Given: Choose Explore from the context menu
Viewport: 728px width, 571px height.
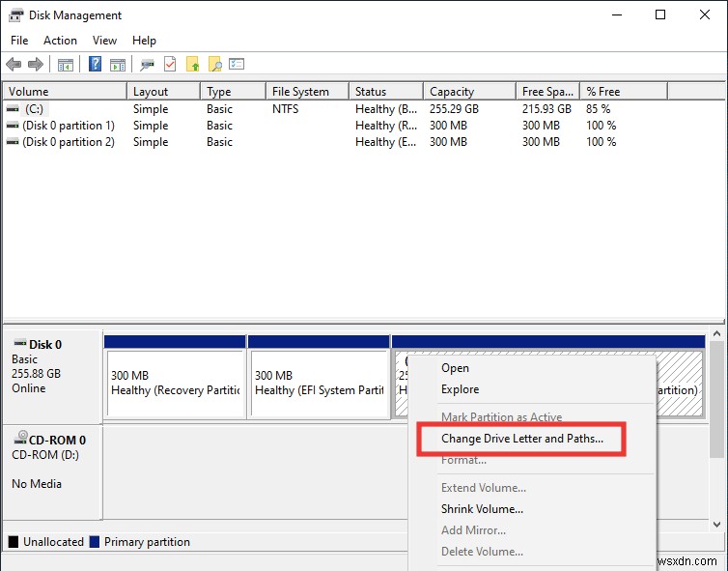Looking at the screenshot, I should pos(532,389).
